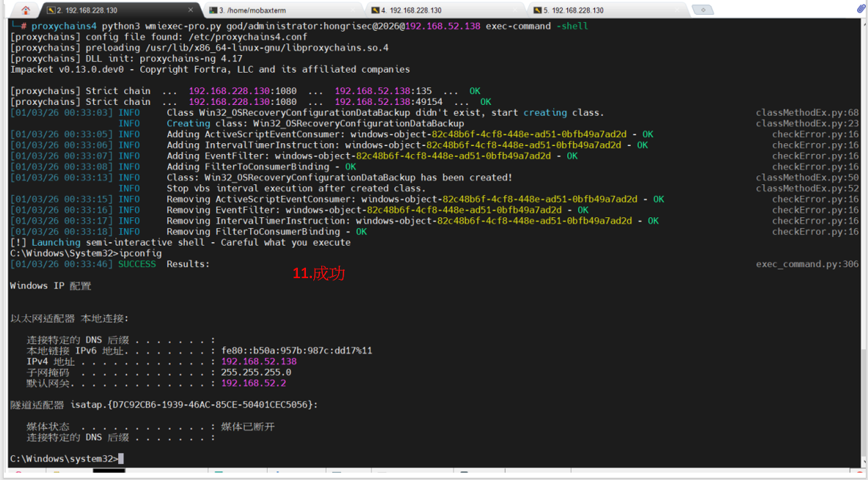The height and width of the screenshot is (480, 868).
Task: Click 'Adding IntervalTimerInstruction' log line
Action: pos(407,145)
